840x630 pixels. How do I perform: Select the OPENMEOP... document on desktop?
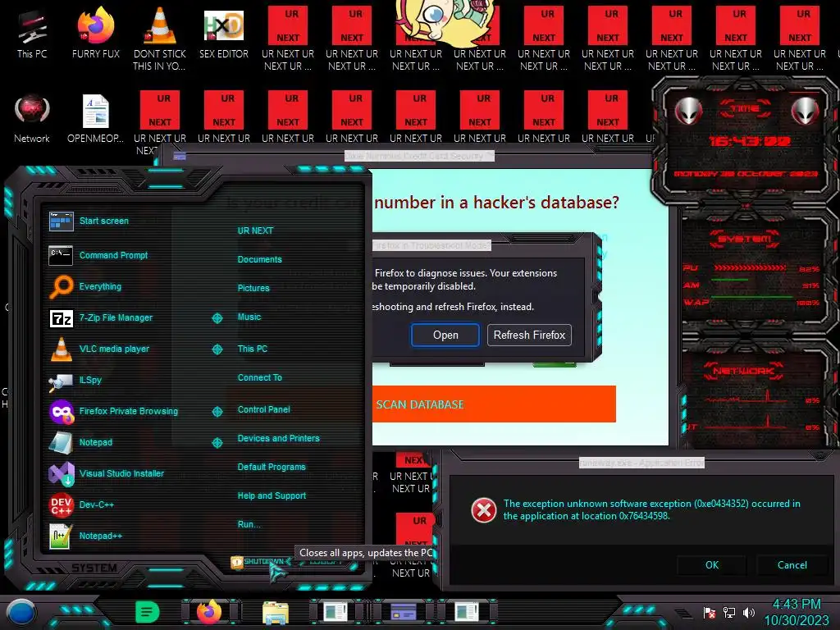click(96, 119)
